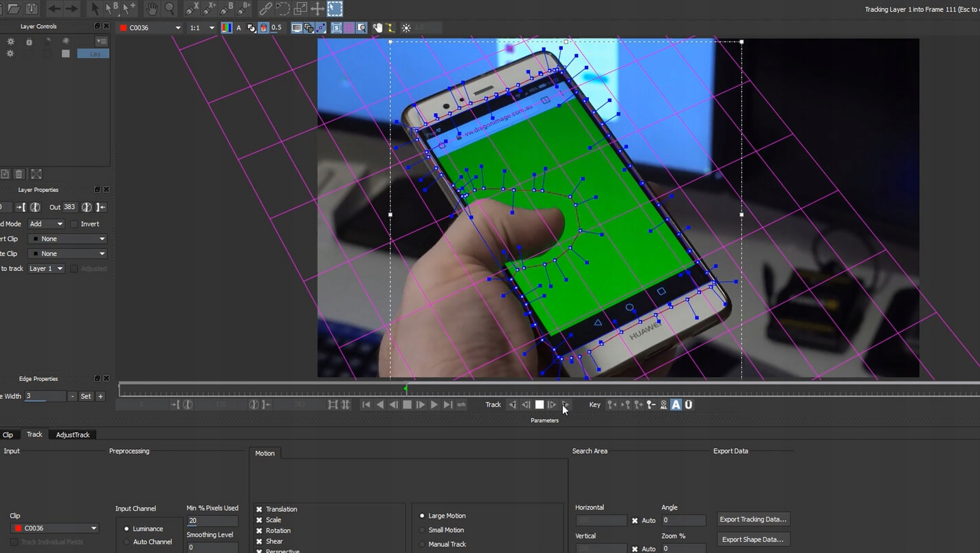Click the Min % Pixels Used field
Image resolution: width=980 pixels, height=553 pixels.
tap(212, 521)
